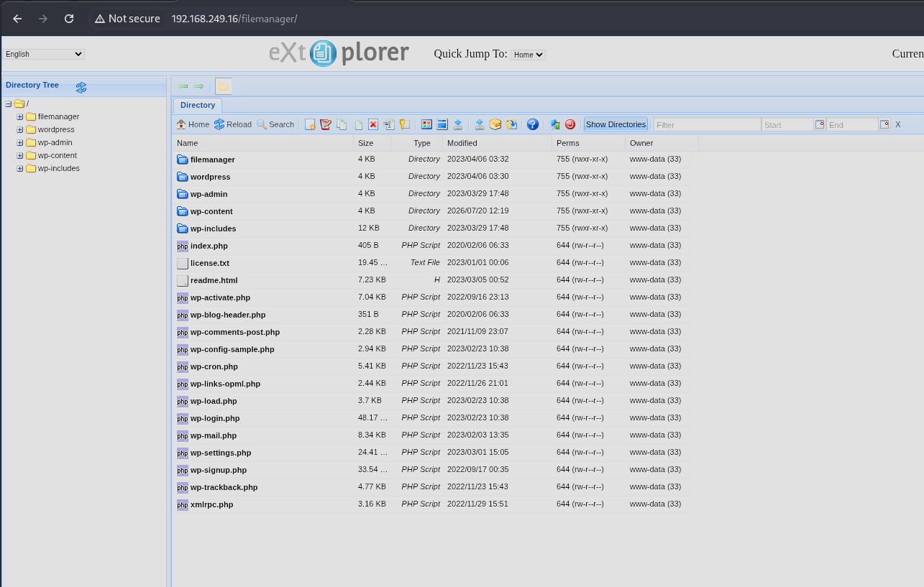Image resolution: width=924 pixels, height=587 pixels.
Task: Open the End date calendar picker
Action: [x=884, y=124]
